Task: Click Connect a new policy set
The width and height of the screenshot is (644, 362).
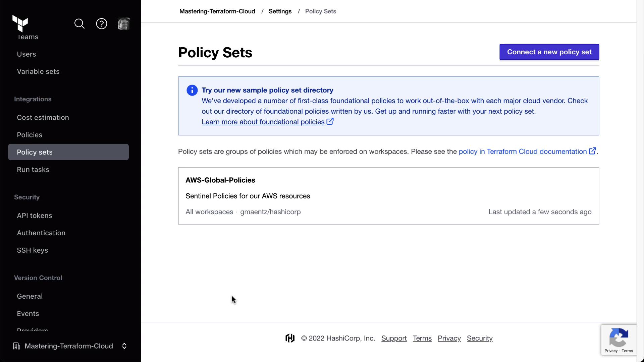Action: (x=549, y=52)
